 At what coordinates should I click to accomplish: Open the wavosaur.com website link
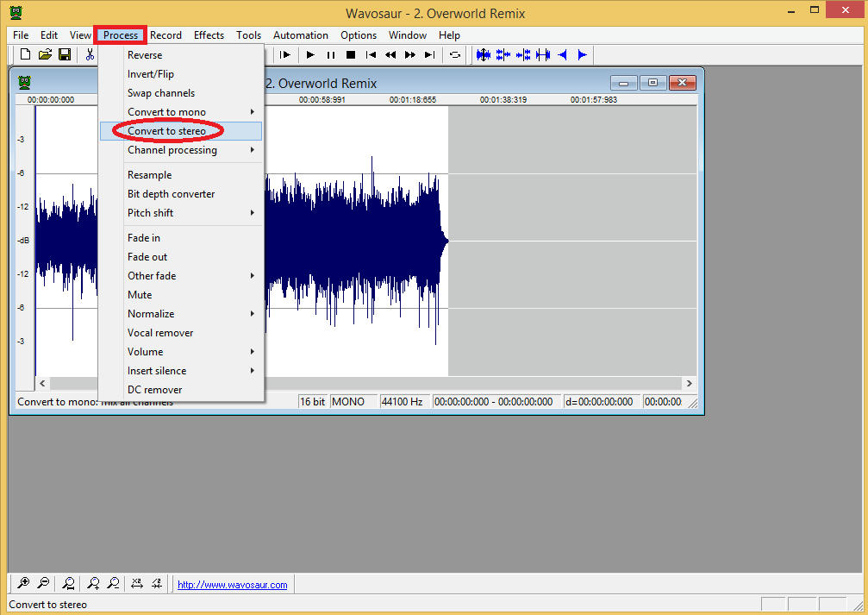click(x=232, y=585)
